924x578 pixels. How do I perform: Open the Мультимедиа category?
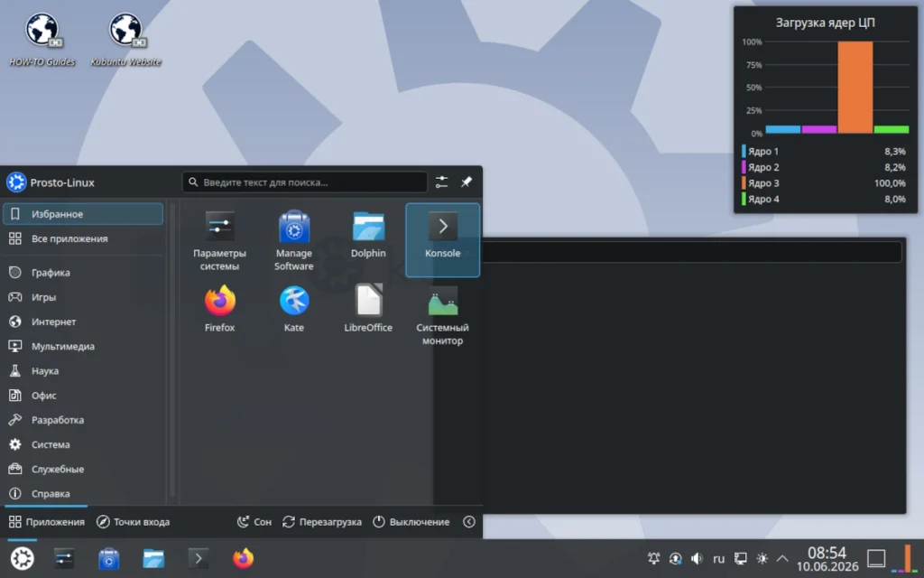[x=83, y=346]
